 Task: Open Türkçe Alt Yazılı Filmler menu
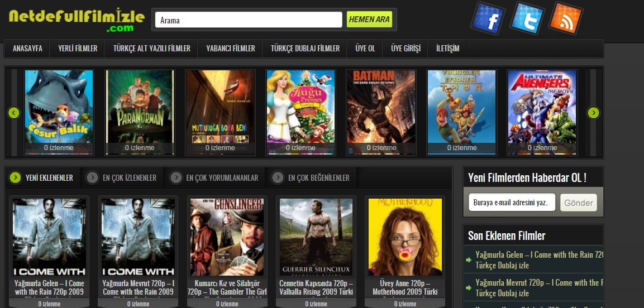tap(151, 49)
